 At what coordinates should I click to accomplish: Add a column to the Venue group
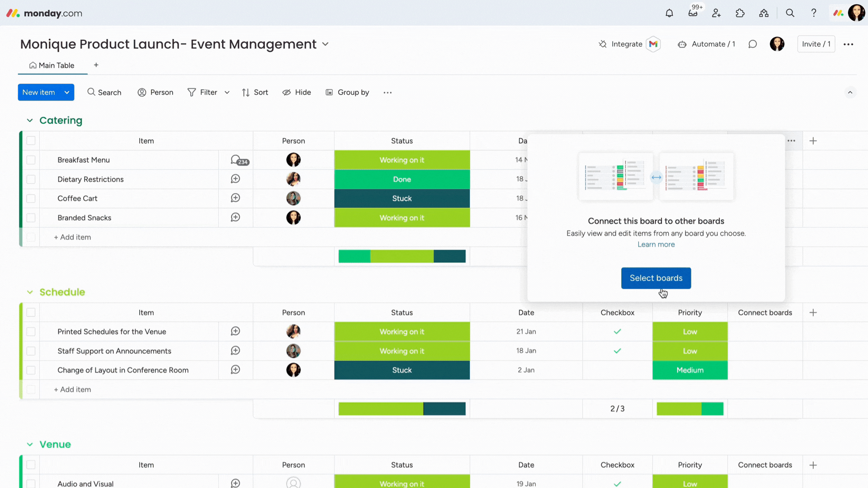click(813, 465)
